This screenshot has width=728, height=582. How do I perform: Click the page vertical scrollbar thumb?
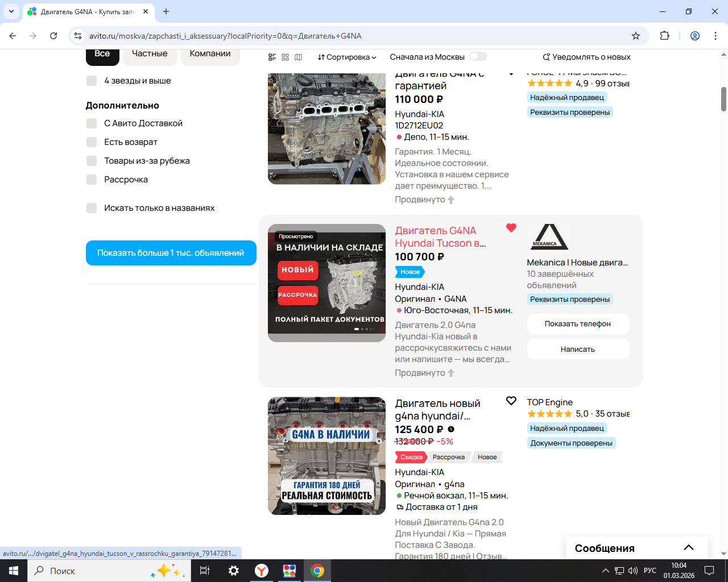pos(723,99)
